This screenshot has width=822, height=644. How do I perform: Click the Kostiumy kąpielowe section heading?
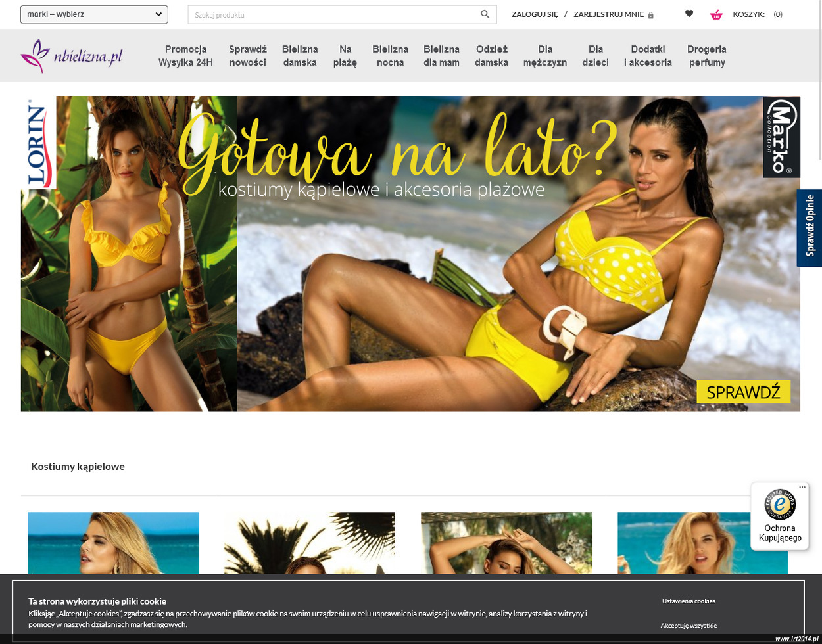[x=78, y=466]
